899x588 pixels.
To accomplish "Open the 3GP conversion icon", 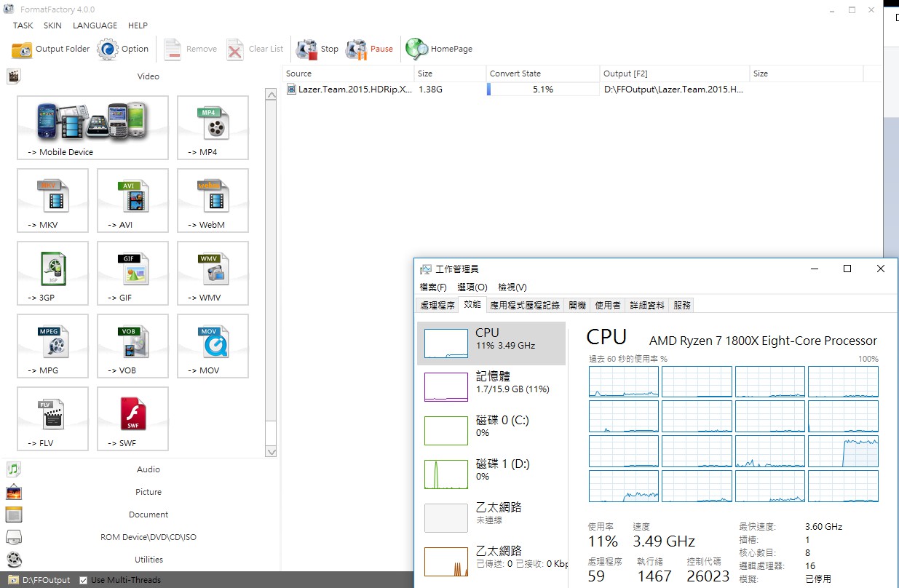I will click(x=52, y=273).
